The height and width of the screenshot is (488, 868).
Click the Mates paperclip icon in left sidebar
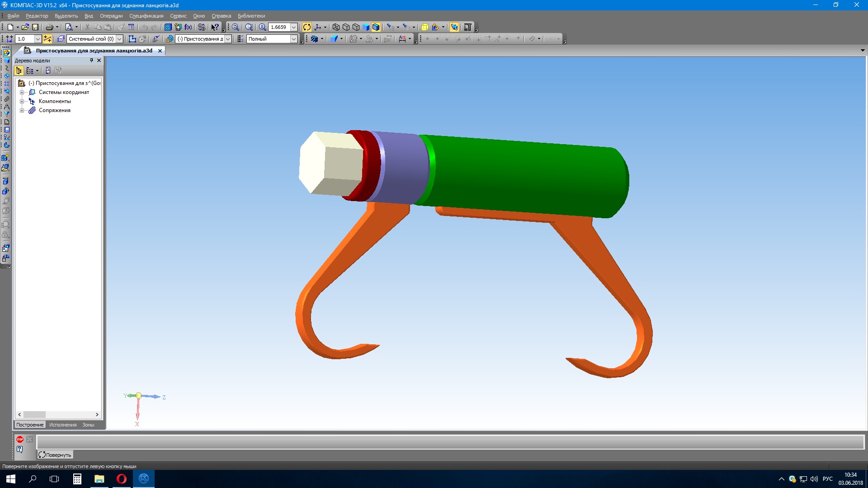pyautogui.click(x=6, y=99)
